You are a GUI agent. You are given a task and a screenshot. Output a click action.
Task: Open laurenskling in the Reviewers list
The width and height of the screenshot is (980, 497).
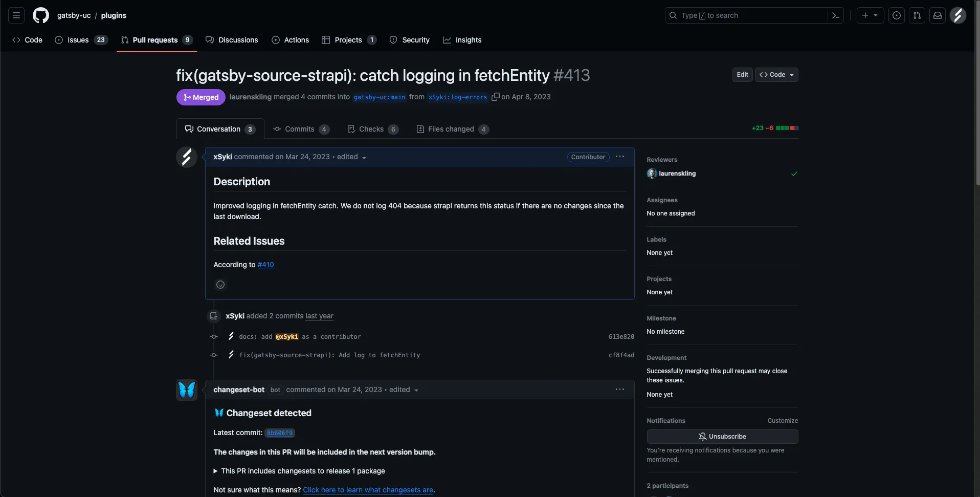click(x=677, y=174)
